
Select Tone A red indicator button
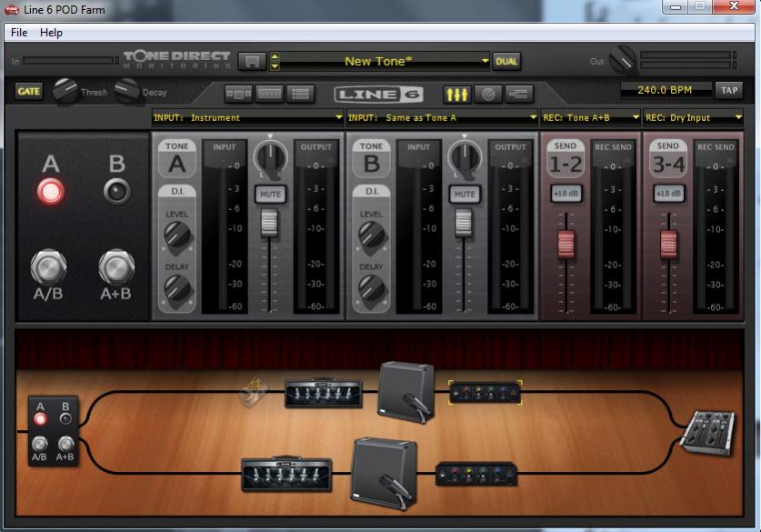click(x=51, y=191)
